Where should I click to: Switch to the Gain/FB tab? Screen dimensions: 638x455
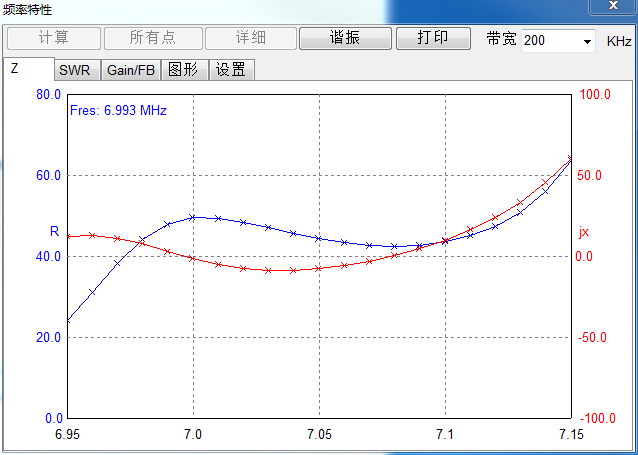(131, 70)
